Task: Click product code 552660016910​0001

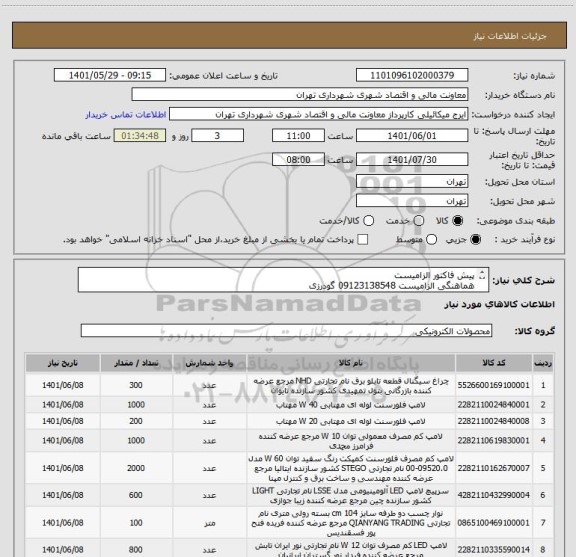Action: 494,385
